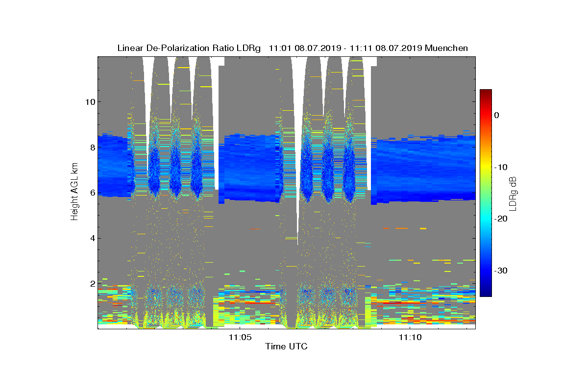588x392 pixels.
Task: Click the 'Time UTC' x-axis label
Action: (287, 346)
